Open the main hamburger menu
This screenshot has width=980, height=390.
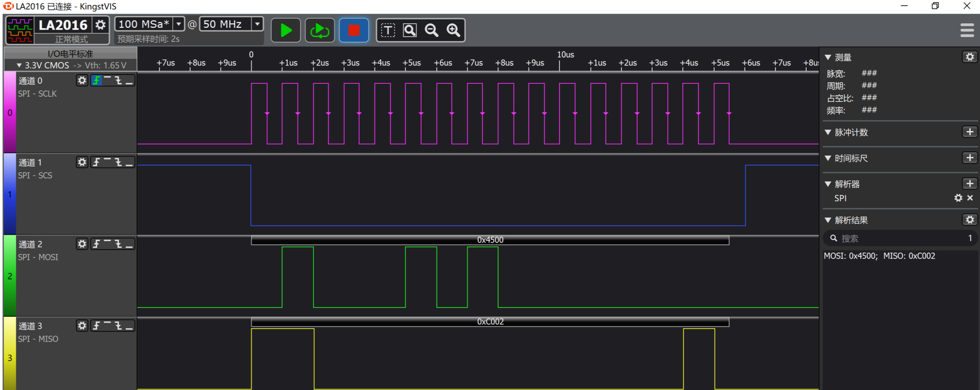tap(967, 30)
